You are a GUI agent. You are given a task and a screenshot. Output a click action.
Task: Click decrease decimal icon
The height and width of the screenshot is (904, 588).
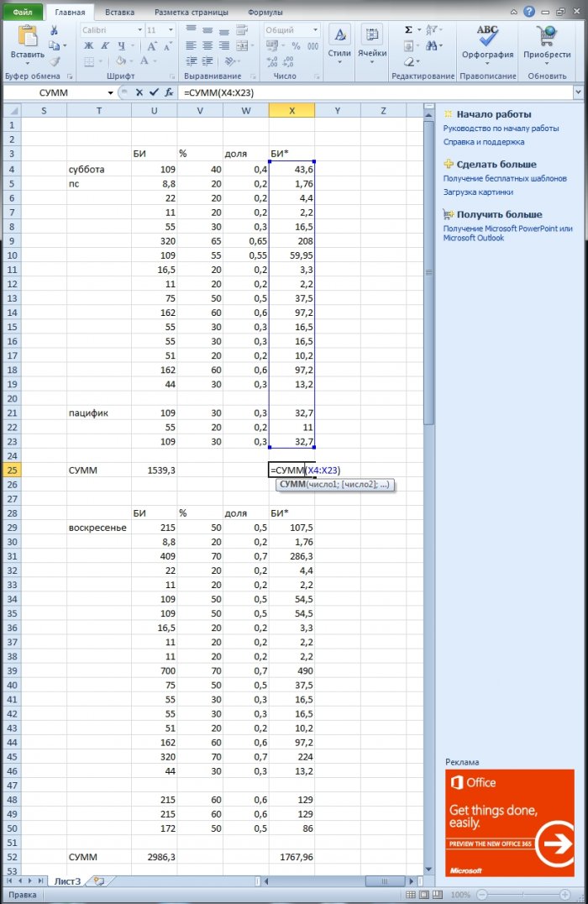point(288,61)
